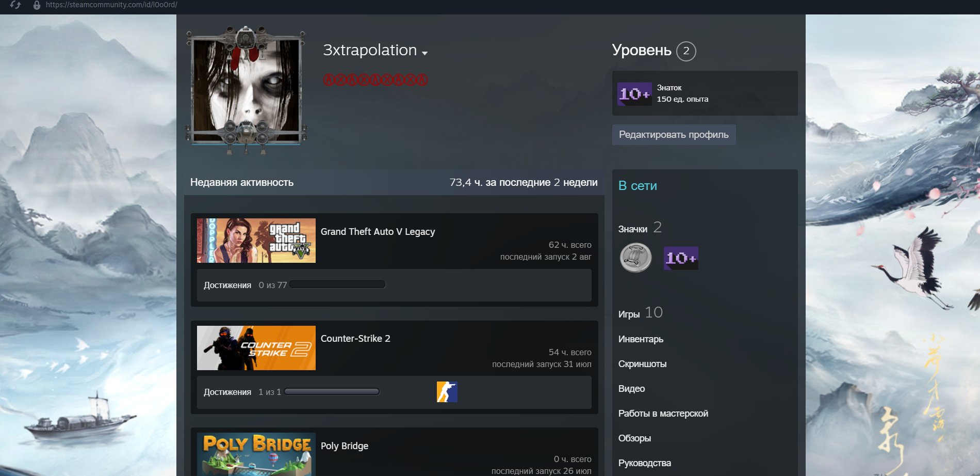Viewport: 980px width, 476px height.
Task: Open the Poly Bridge cover image
Action: pyautogui.click(x=256, y=454)
